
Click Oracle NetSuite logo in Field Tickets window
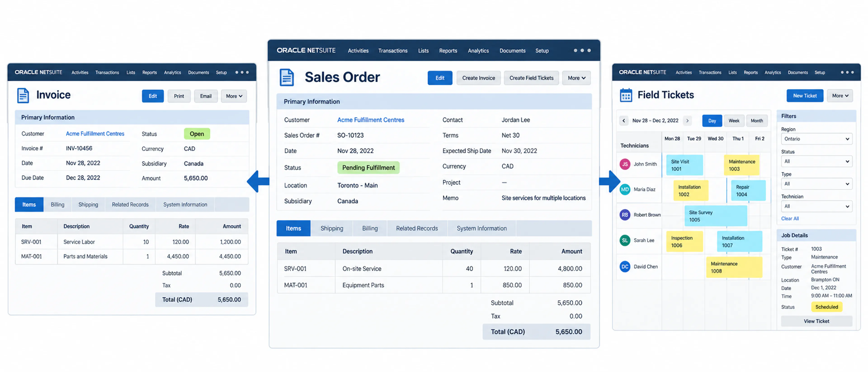coord(642,72)
